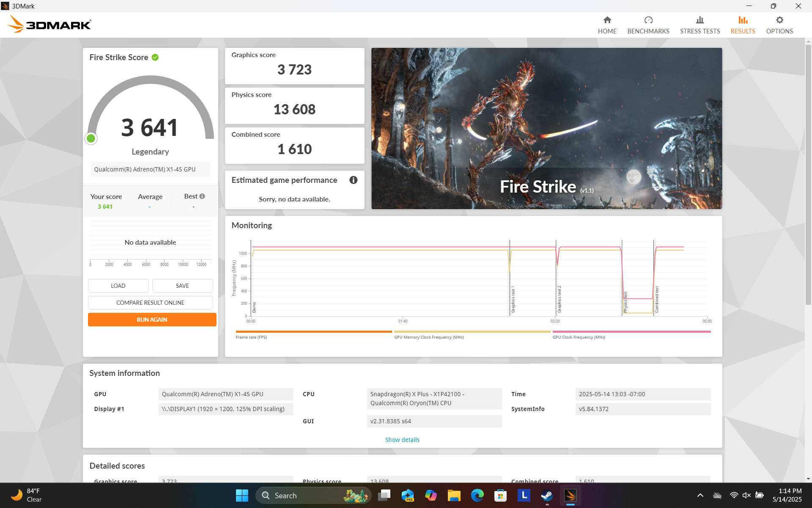Expand hidden system tray icons chevron
812x508 pixels.
coord(700,495)
